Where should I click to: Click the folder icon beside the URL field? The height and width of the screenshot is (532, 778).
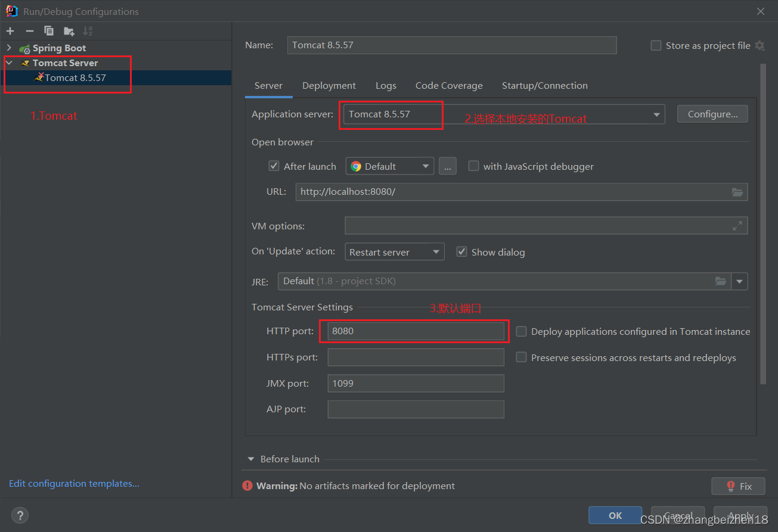pos(737,192)
